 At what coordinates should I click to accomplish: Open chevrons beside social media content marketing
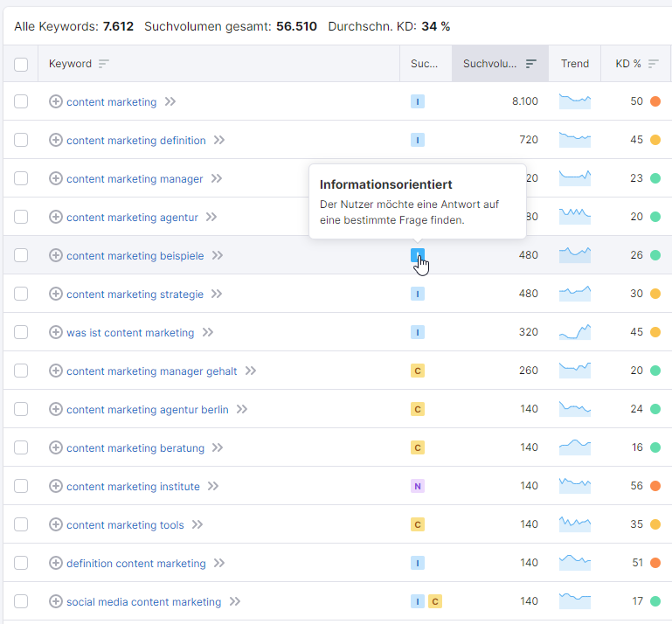235,601
